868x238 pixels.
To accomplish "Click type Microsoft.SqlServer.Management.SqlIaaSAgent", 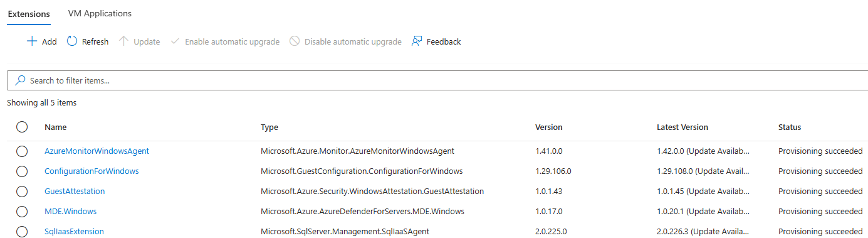I will (x=345, y=231).
